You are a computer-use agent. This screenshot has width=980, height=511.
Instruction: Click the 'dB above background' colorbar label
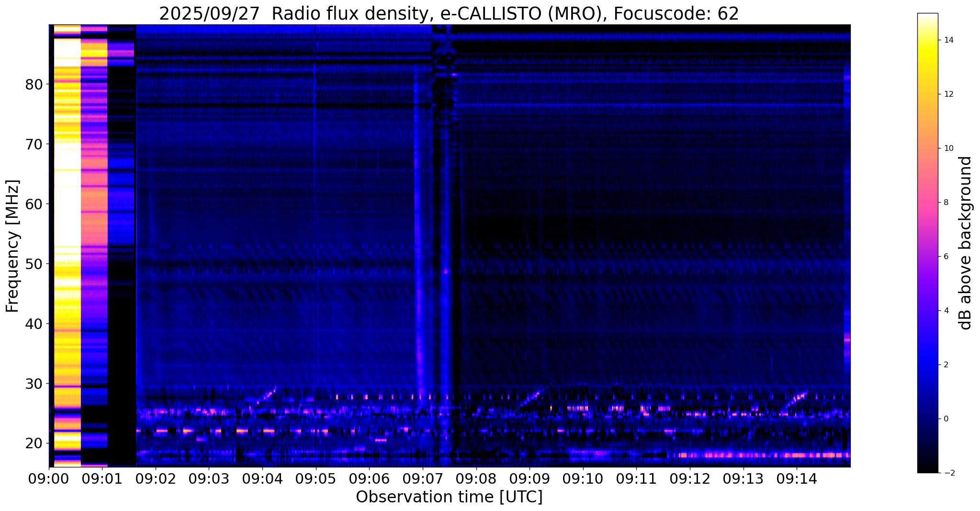click(x=965, y=243)
